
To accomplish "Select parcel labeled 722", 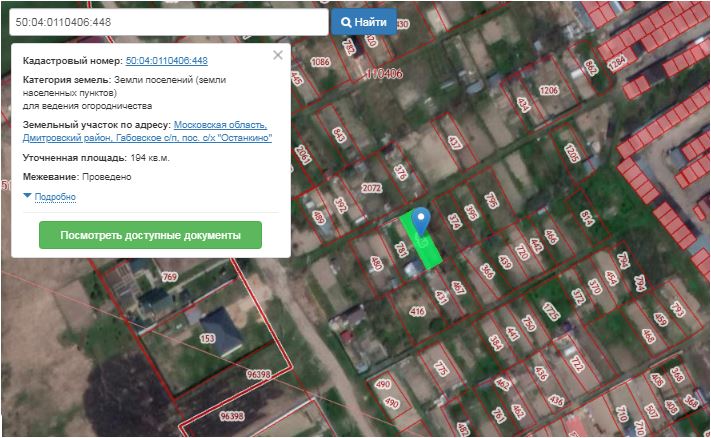I will tap(576, 363).
